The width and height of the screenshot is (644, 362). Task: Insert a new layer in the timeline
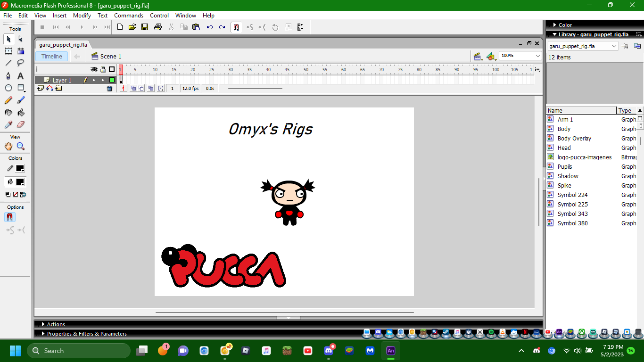(x=40, y=88)
